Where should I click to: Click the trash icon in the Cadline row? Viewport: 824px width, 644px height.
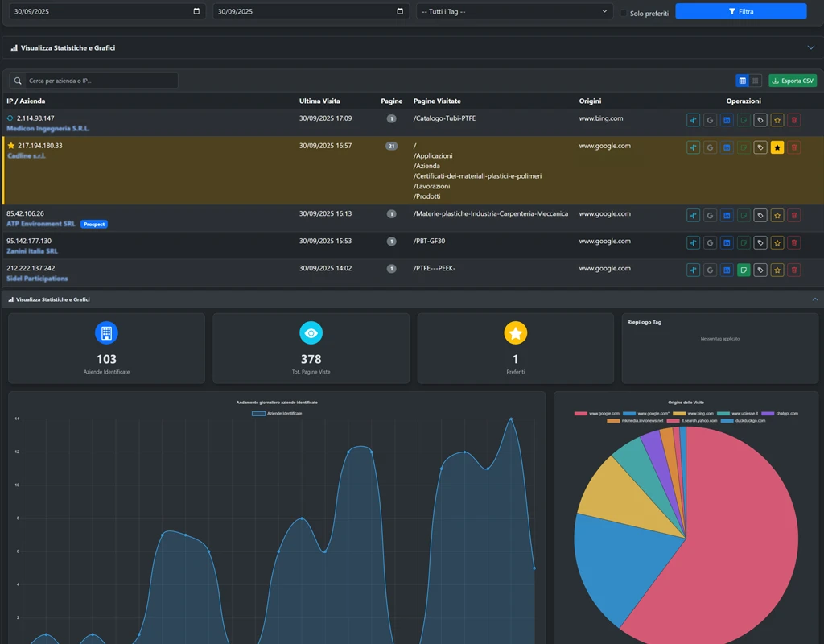coord(794,148)
